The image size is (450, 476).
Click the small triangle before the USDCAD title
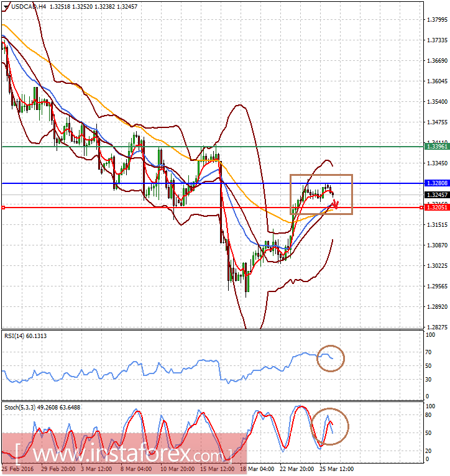point(4,6)
